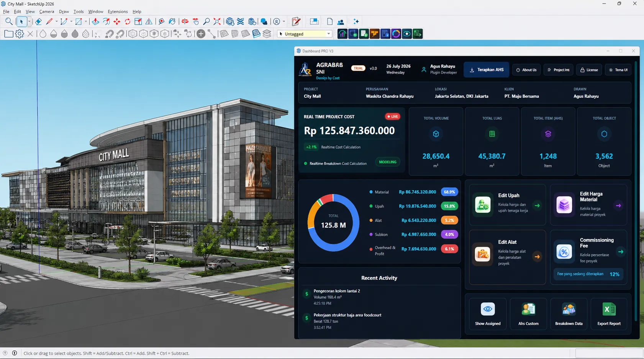This screenshot has height=359, width=644.
Task: Open the Camera menu
Action: 47,12
